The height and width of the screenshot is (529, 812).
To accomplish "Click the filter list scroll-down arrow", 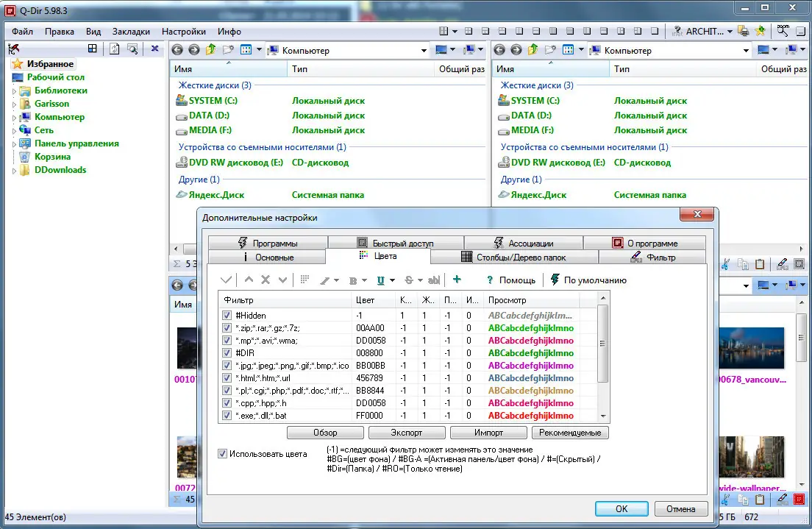I will pos(603,416).
